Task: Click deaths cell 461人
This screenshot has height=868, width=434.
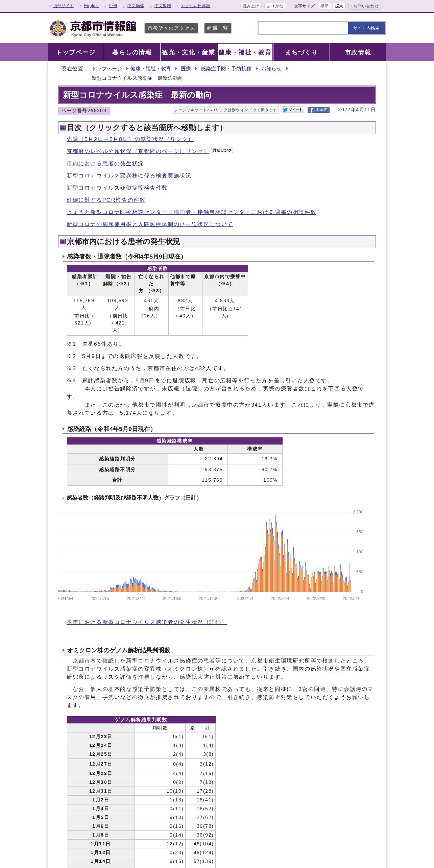Action: click(151, 315)
